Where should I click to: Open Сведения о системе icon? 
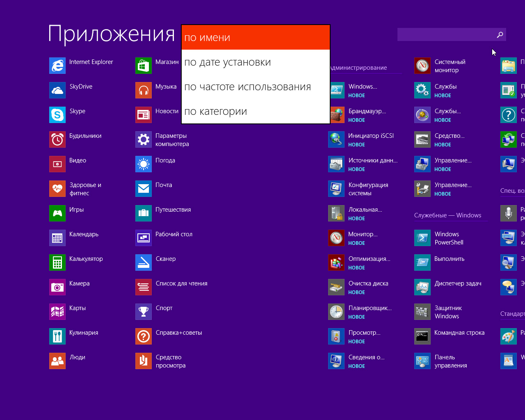coord(336,361)
